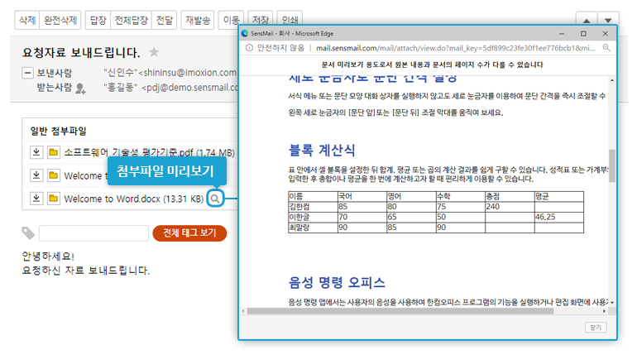637x364 pixels.
Task: Download the 소프트웨어 기술성 평가기준.pdf attachment
Action: tap(36, 152)
